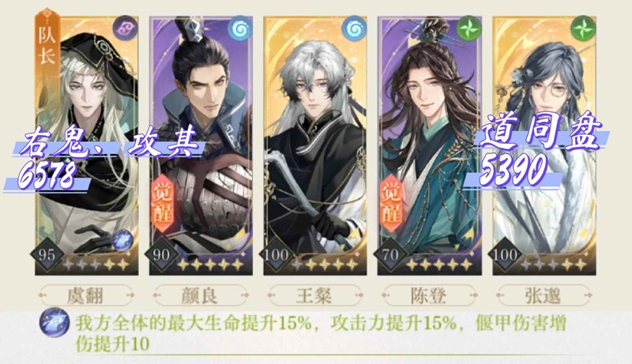Select the 陈登 name label

click(429, 296)
